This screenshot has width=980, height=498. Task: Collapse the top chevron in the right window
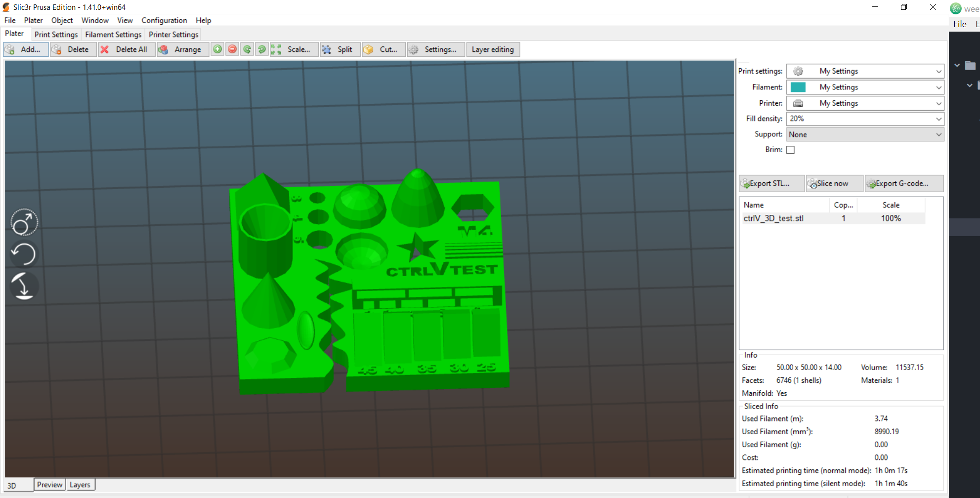957,65
